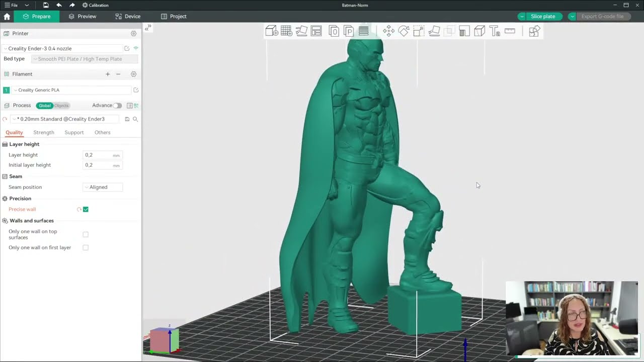This screenshot has width=644, height=362.
Task: Add a filament with the plus icon
Action: [108, 74]
